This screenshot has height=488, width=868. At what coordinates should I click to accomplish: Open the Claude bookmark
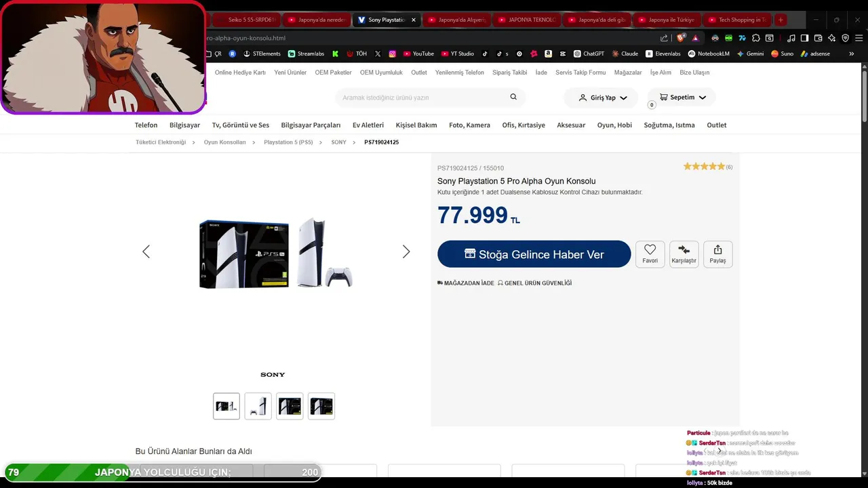pos(625,54)
